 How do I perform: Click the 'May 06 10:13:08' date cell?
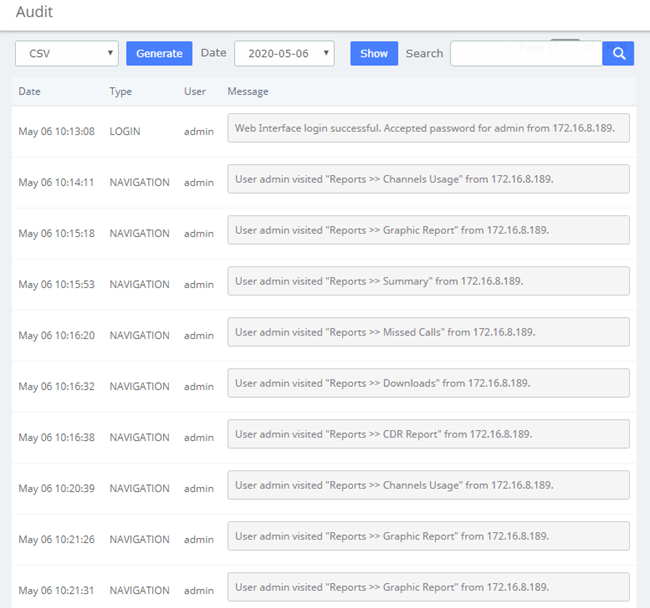pyautogui.click(x=56, y=131)
